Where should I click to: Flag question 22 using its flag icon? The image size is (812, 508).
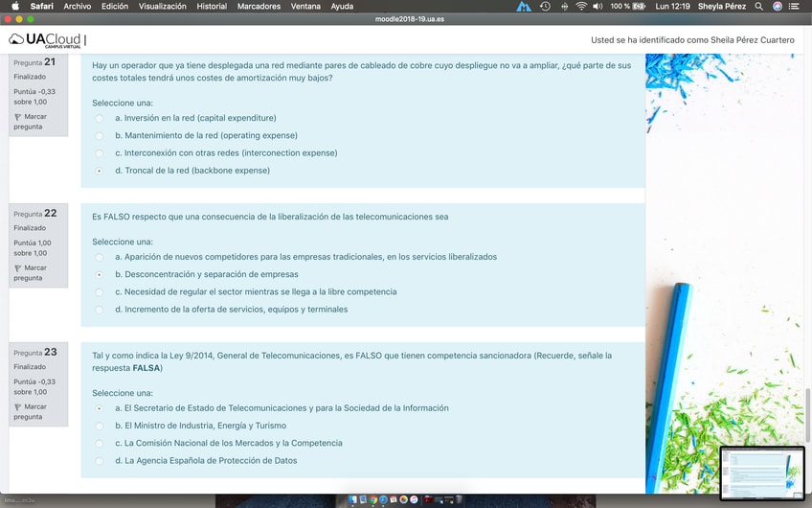18,268
